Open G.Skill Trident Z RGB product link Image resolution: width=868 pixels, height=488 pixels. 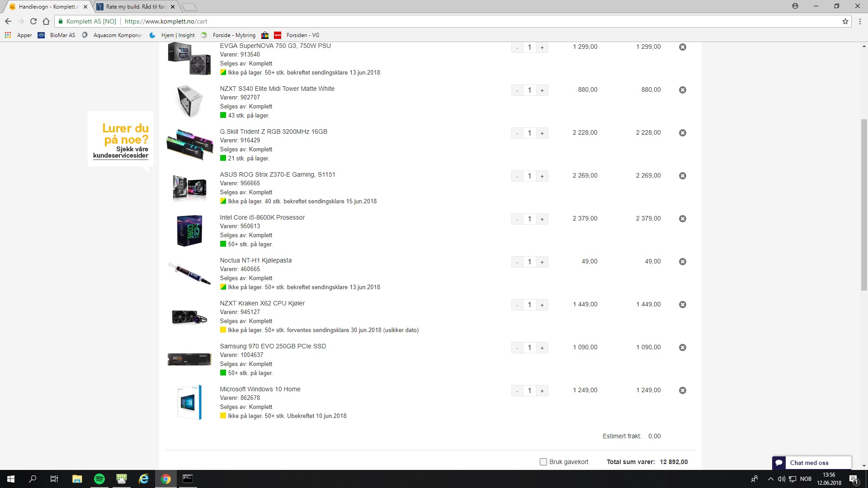pyautogui.click(x=274, y=131)
